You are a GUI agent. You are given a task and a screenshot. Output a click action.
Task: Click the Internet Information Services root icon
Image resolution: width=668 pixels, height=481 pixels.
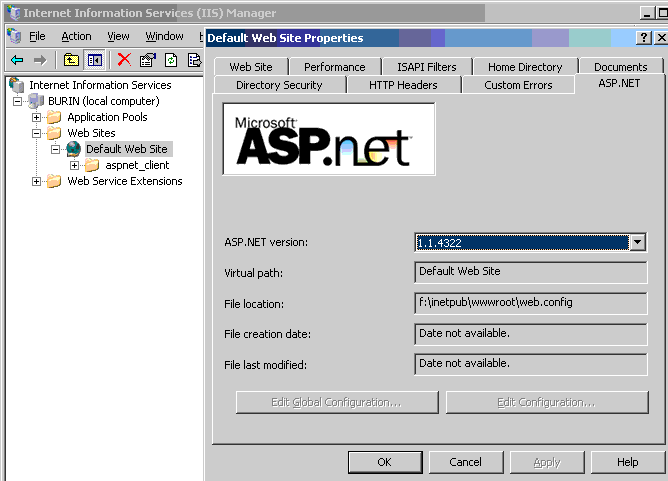click(x=17, y=85)
